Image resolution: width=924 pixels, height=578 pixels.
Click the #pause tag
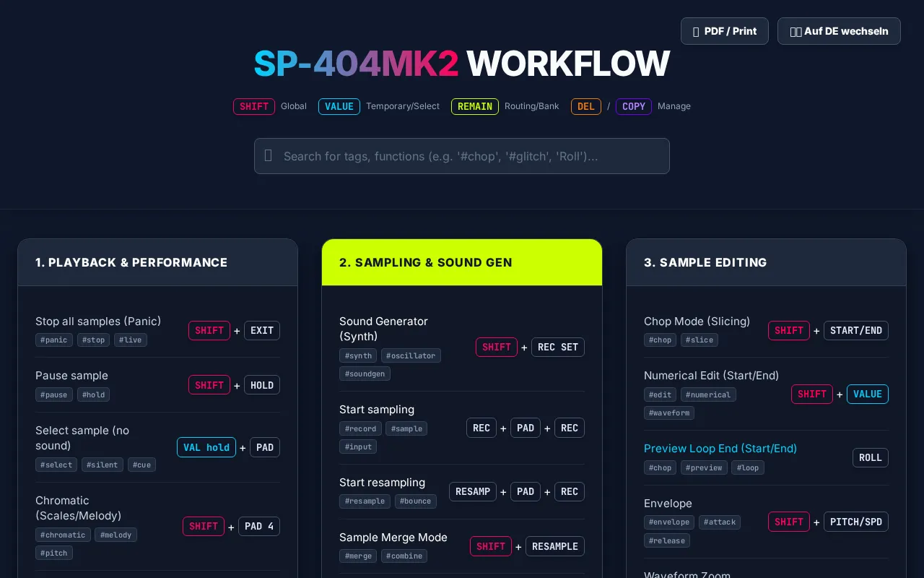pos(54,394)
